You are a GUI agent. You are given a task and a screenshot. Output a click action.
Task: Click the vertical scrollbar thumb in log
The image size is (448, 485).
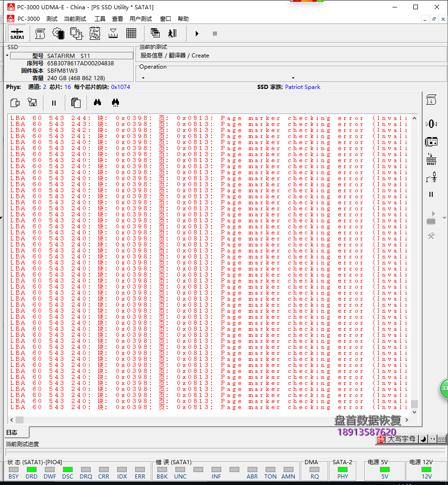pyautogui.click(x=415, y=404)
